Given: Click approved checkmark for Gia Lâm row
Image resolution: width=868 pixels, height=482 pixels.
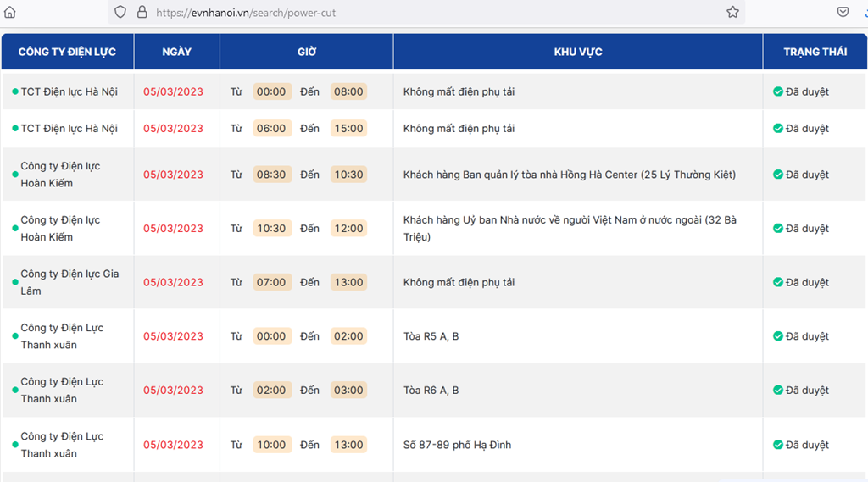Looking at the screenshot, I should tap(778, 282).
